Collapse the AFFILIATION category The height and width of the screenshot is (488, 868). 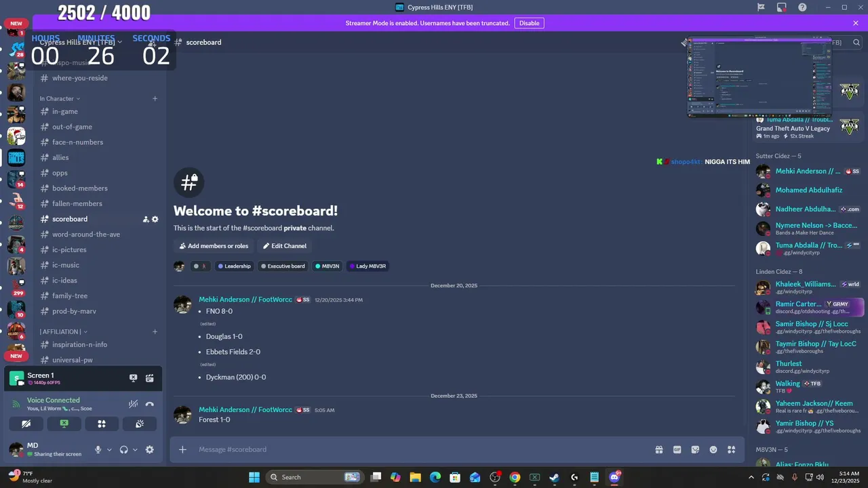tap(63, 331)
